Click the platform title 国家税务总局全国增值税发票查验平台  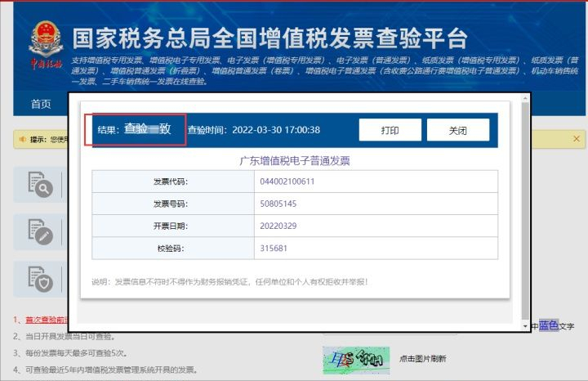[269, 38]
